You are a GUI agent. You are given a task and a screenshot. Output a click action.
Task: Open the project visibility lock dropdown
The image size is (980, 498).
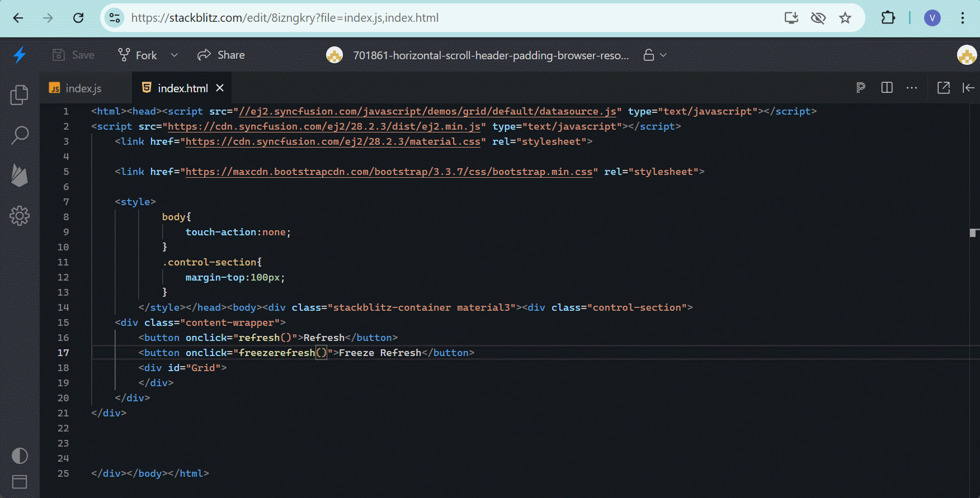pos(655,55)
